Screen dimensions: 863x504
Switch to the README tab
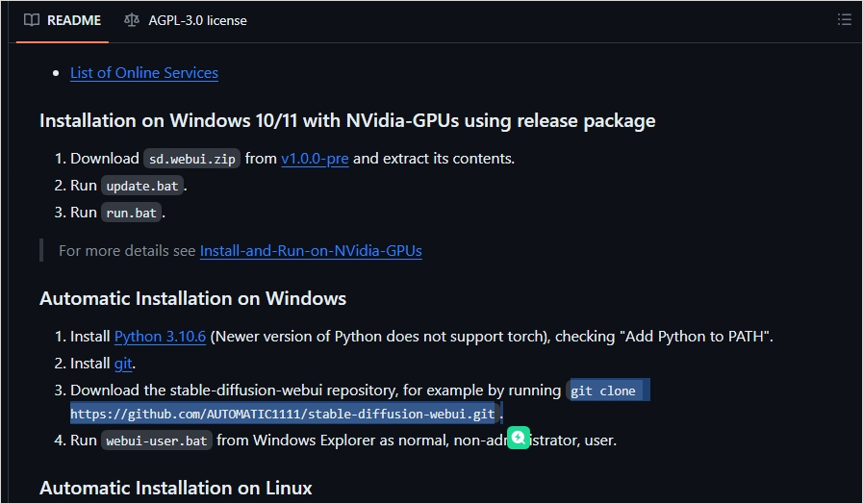pyautogui.click(x=63, y=20)
